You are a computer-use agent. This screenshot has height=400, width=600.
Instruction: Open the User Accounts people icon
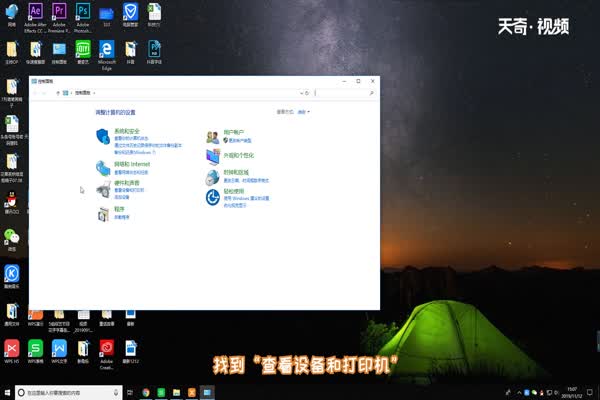tap(213, 137)
